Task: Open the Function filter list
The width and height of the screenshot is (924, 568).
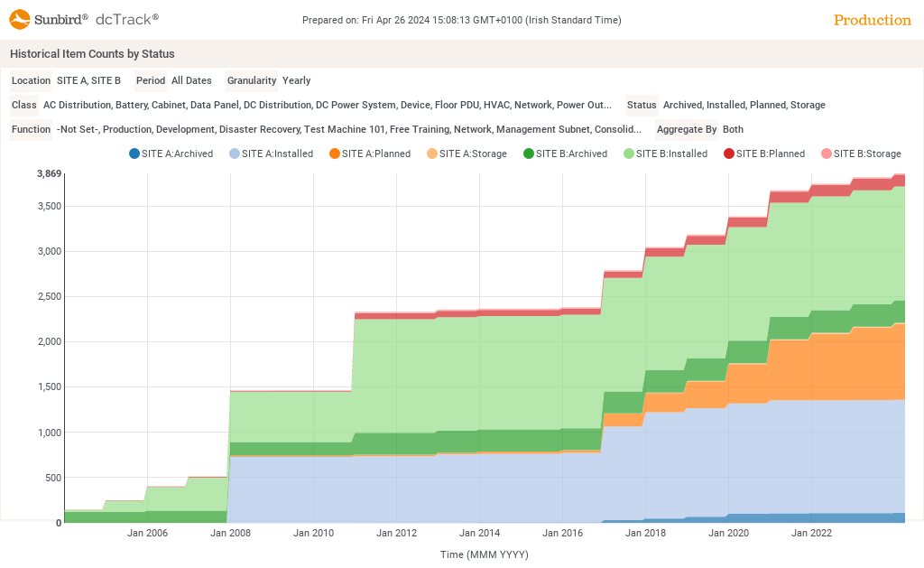Action: pos(348,129)
